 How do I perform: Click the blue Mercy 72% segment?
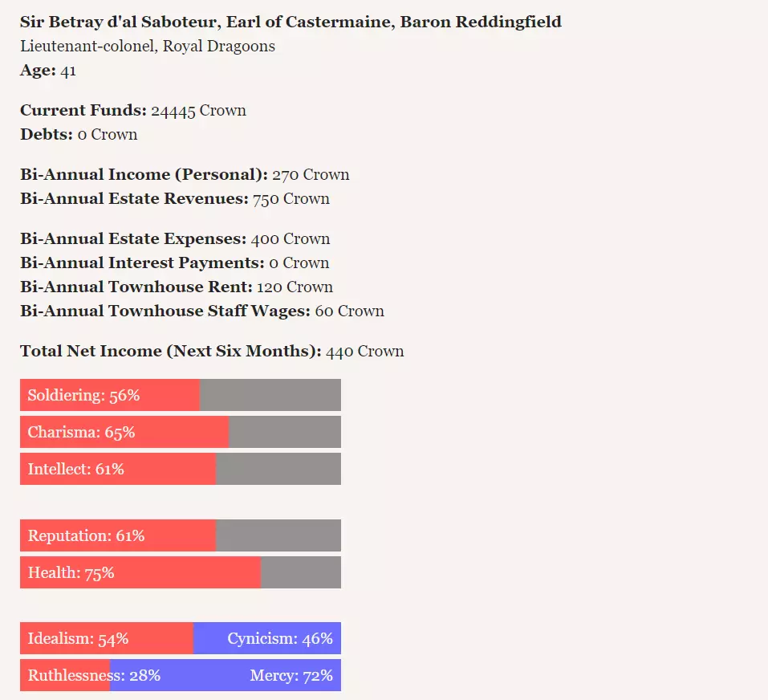[x=226, y=675]
